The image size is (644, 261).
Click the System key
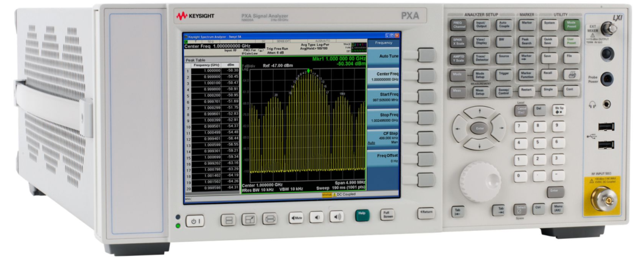(x=549, y=24)
